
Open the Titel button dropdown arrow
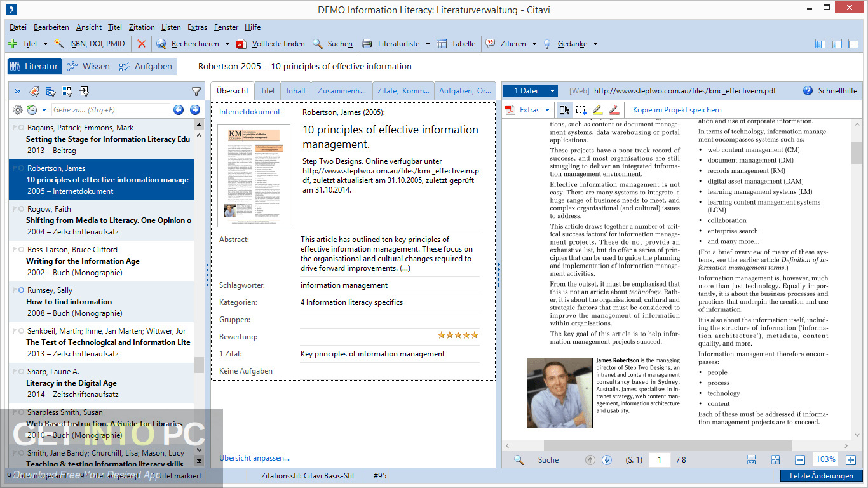45,44
